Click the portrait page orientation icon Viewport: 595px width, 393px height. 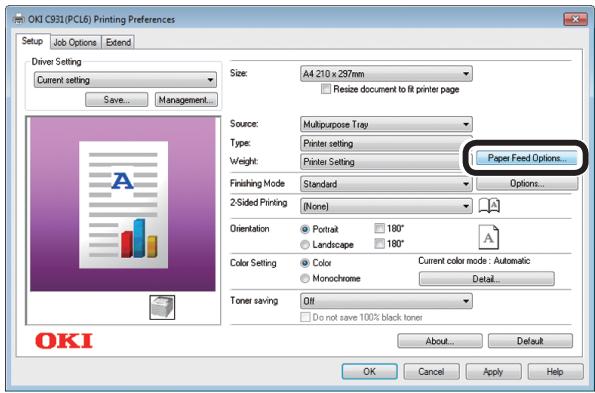pos(488,237)
